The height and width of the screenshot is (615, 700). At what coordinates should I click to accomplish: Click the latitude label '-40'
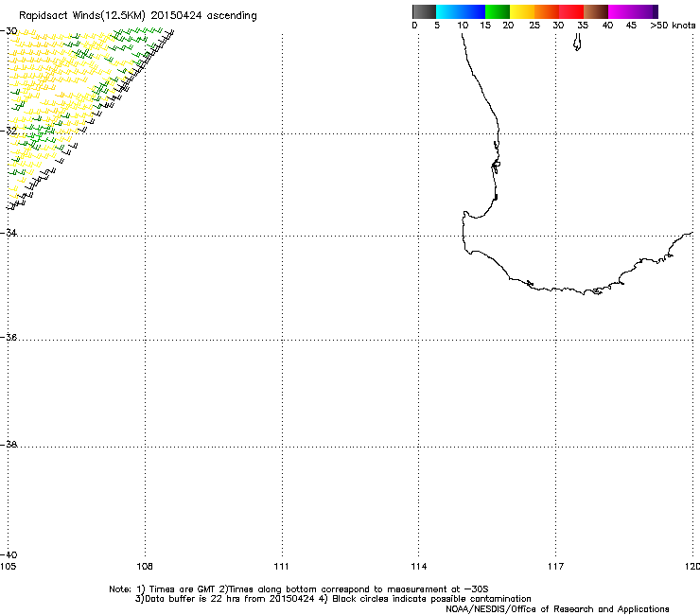9,554
